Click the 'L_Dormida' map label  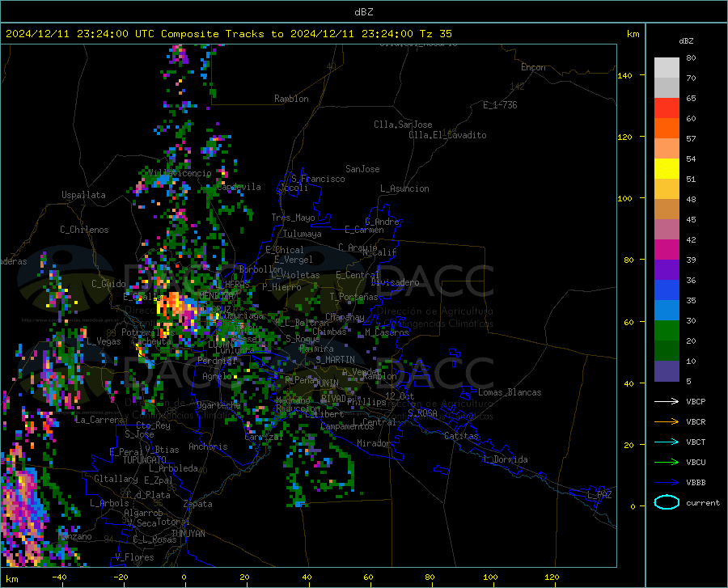click(x=505, y=459)
